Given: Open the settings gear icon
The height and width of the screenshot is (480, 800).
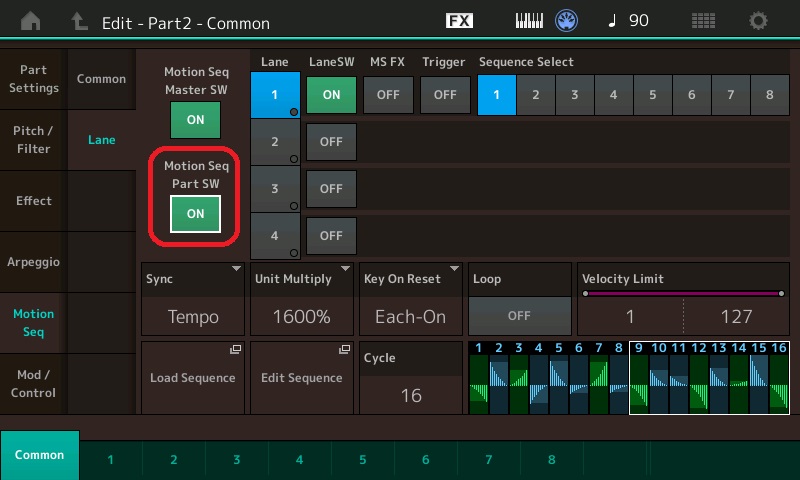Looking at the screenshot, I should tap(759, 21).
